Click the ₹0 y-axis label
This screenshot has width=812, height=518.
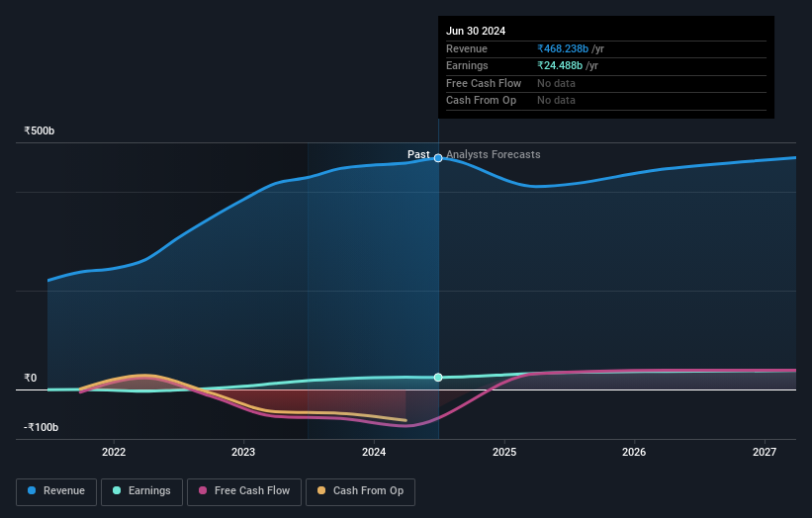(x=31, y=378)
